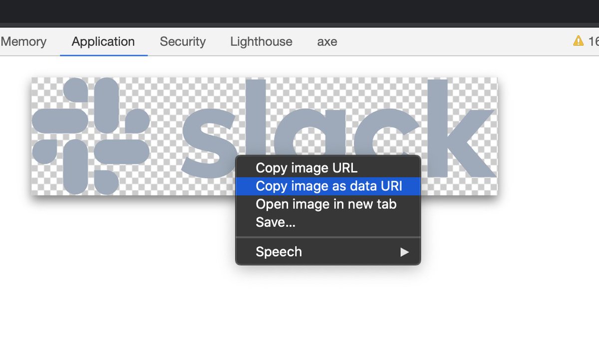Choose Open image in new tab
Image resolution: width=599 pixels, height=364 pixels.
[326, 204]
